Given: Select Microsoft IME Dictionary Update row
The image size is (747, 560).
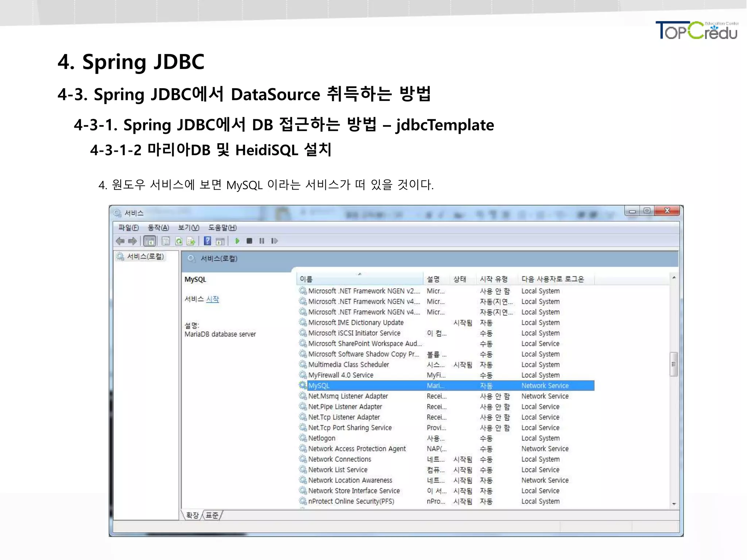Looking at the screenshot, I should [446, 323].
